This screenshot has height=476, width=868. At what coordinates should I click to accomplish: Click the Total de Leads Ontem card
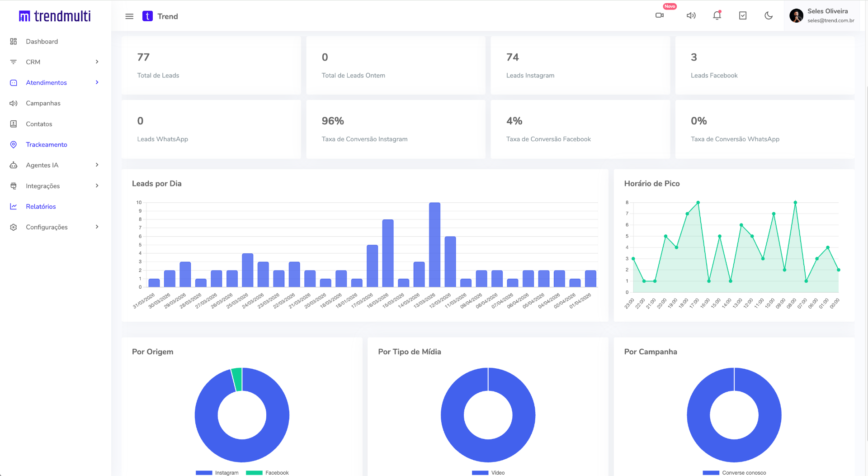396,66
